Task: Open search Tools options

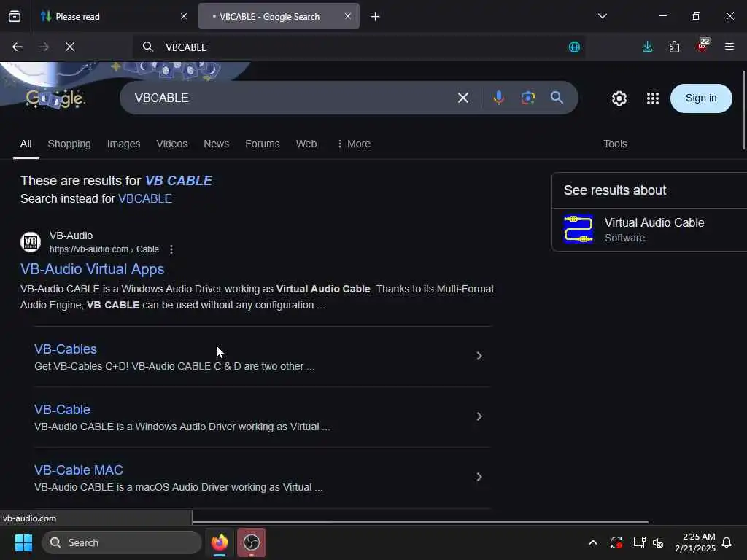Action: pyautogui.click(x=615, y=144)
